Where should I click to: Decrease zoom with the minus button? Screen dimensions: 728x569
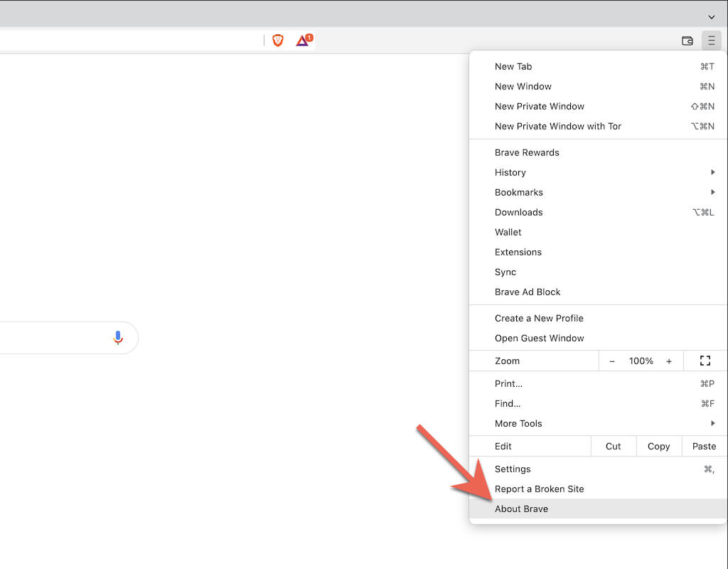point(612,361)
